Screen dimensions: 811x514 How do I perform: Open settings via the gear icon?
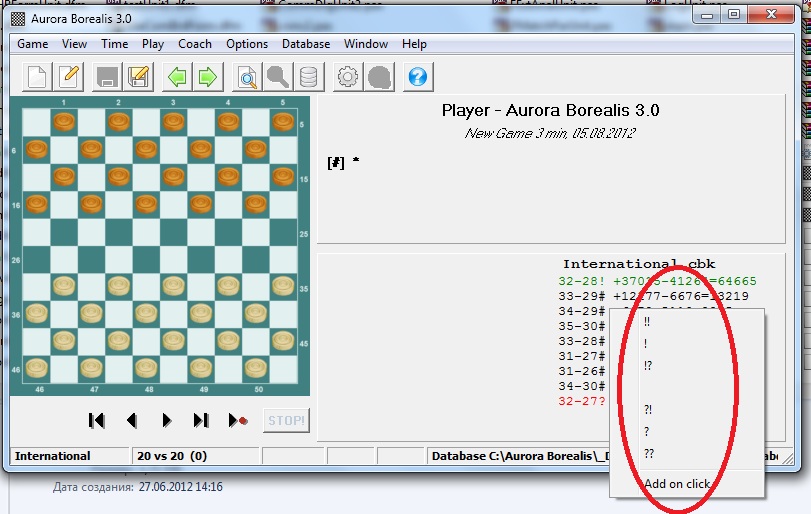pyautogui.click(x=347, y=76)
